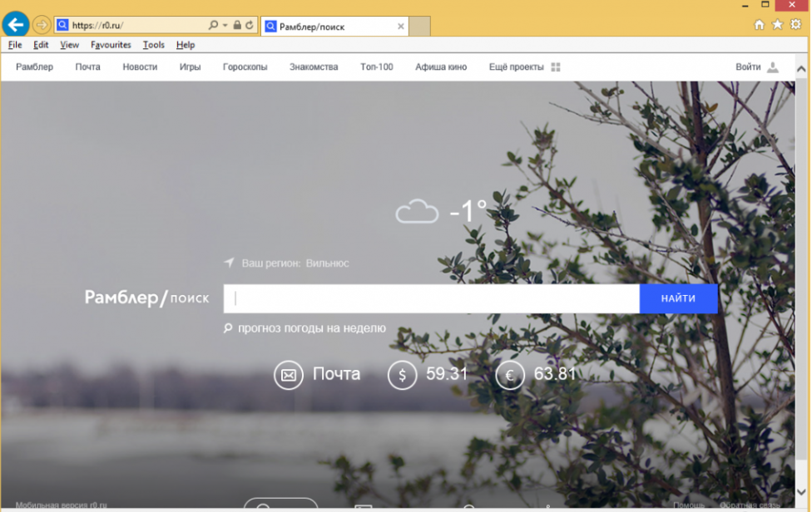Open the address bar dropdown arrow
This screenshot has width=812, height=512.
click(225, 25)
